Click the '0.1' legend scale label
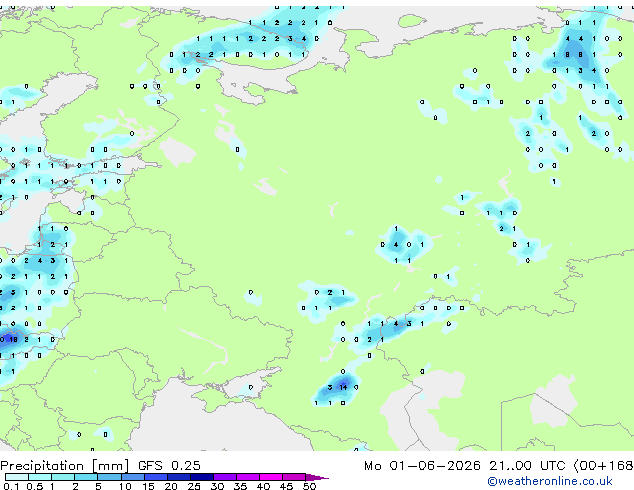The height and width of the screenshot is (490, 634). (x=11, y=486)
